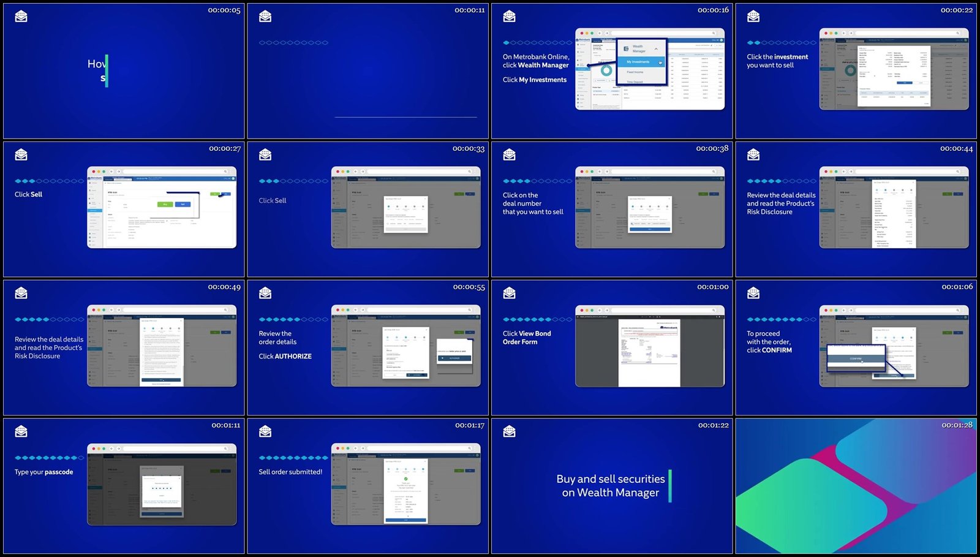Viewport: 980px width, 557px height.
Task: Click the browser back arrow in the 00:00:27 frame
Action: 111,172
